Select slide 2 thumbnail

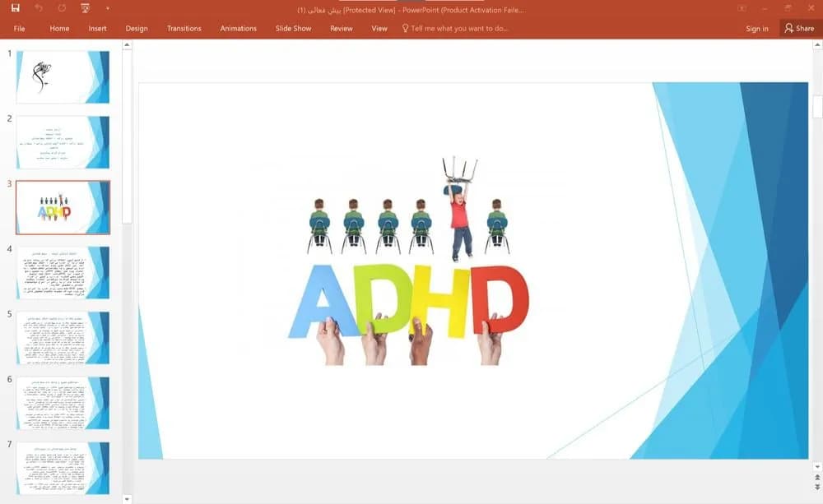(x=63, y=142)
